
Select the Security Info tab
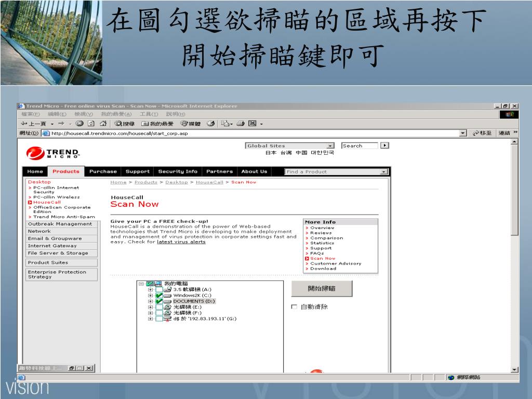coord(178,171)
